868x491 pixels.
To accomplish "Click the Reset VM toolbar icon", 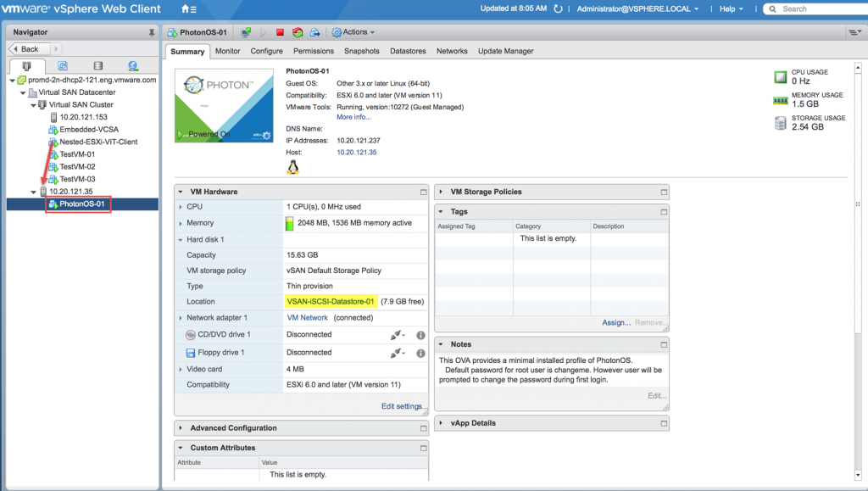I will (x=297, y=32).
